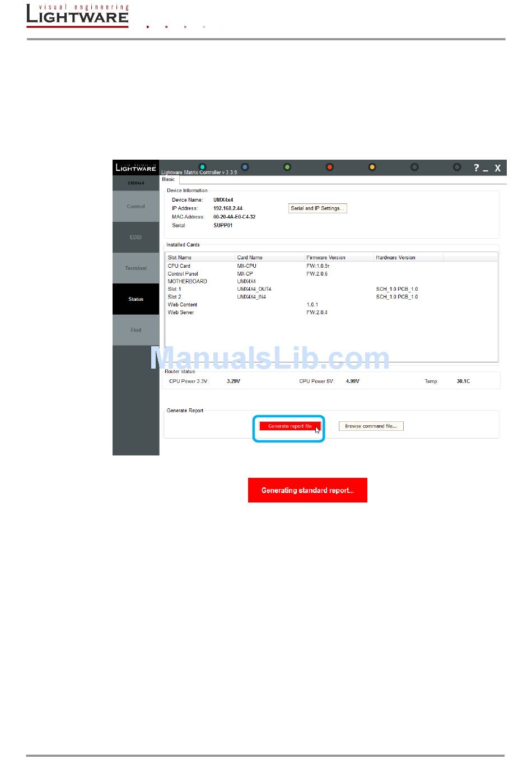Open the EDID section in sidebar
532x777 pixels.
pos(136,238)
